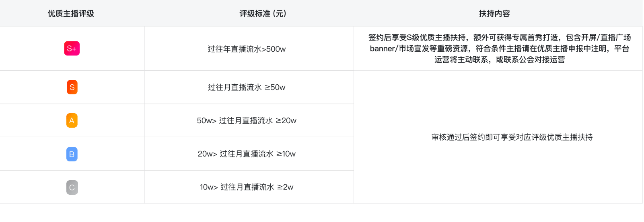Click the 优质主播评级 column header

click(x=71, y=14)
